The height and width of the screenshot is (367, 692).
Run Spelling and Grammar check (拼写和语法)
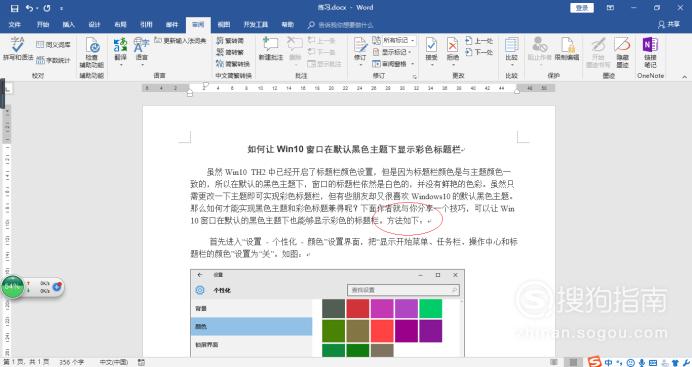tap(18, 49)
